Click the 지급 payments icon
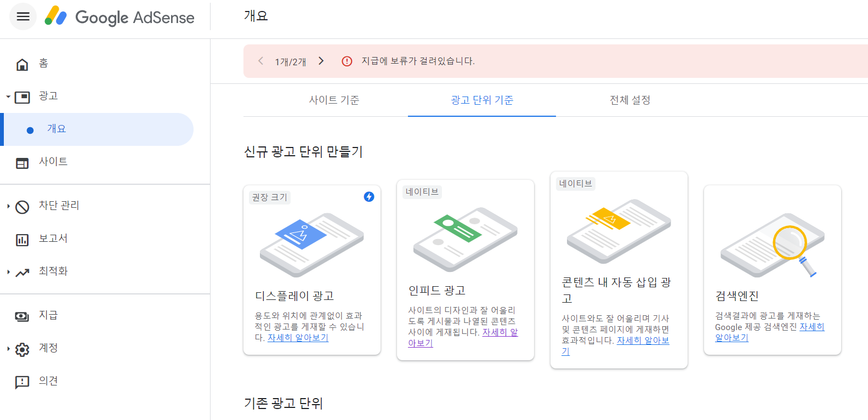Viewport: 868px width, 420px height. point(22,316)
